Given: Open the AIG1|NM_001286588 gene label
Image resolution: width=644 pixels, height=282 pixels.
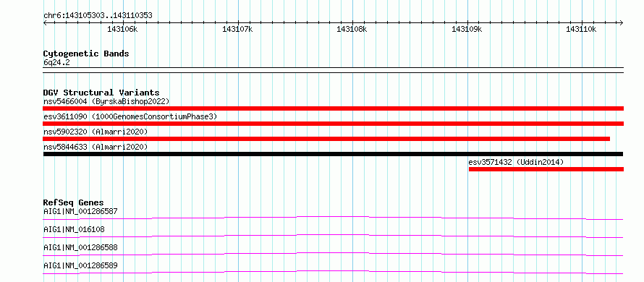Looking at the screenshot, I should [80, 247].
